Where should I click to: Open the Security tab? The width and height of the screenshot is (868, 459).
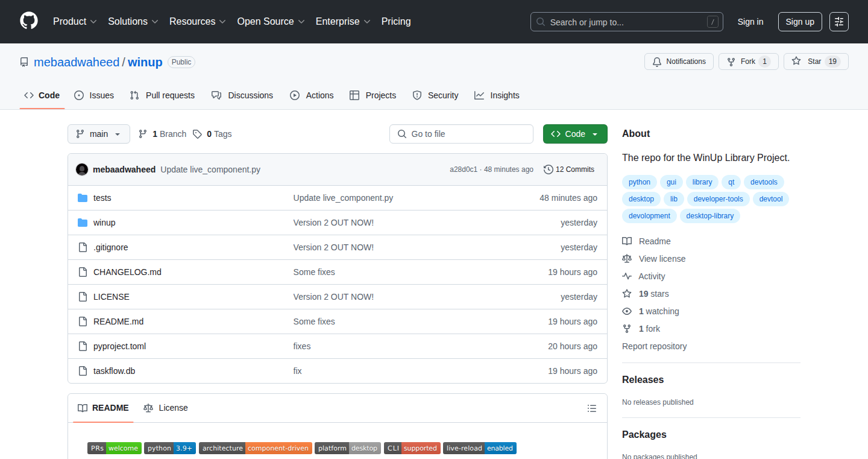pos(435,95)
